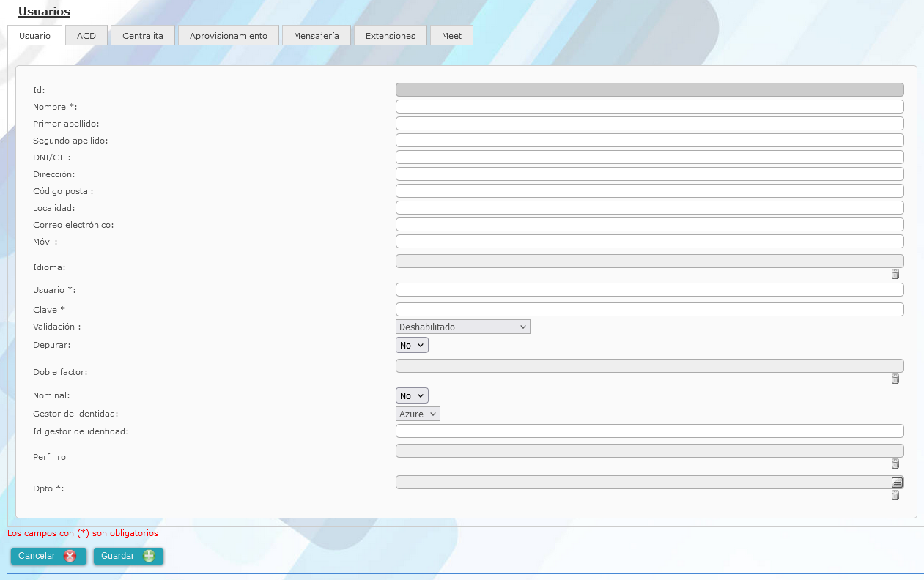The image size is (924, 580).
Task: Open the Dpto list selector icon
Action: point(897,482)
